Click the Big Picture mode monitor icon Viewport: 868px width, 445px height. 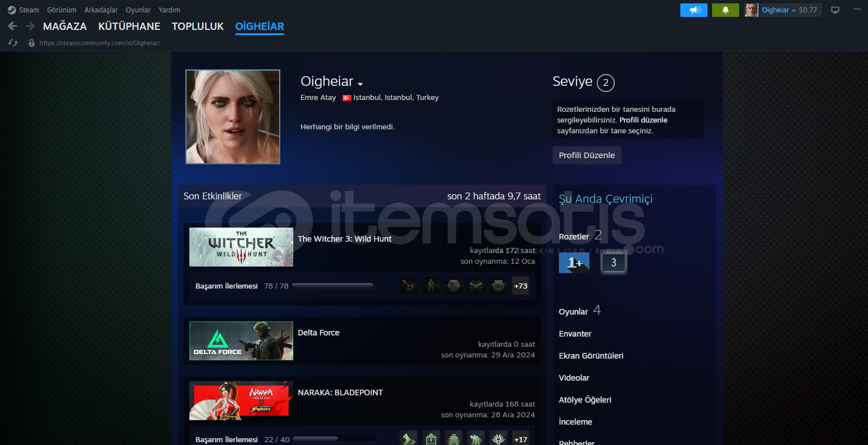[x=835, y=10]
